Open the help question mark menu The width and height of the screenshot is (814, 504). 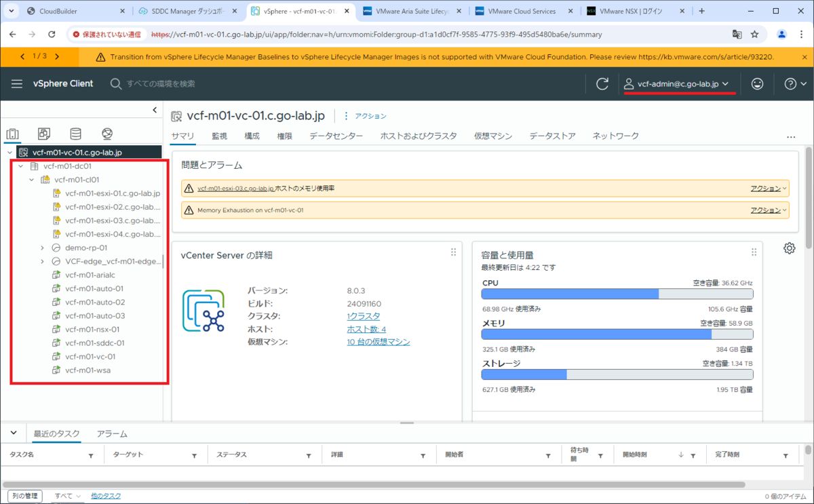click(794, 83)
